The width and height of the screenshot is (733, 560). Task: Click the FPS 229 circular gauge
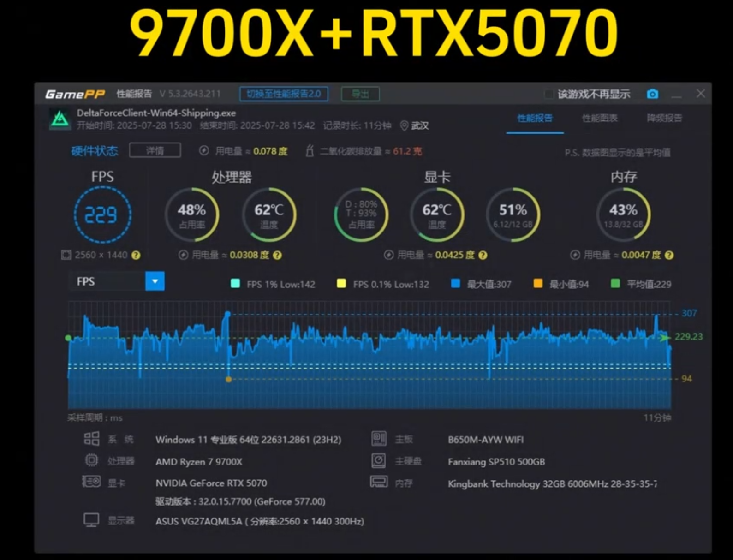tap(102, 215)
